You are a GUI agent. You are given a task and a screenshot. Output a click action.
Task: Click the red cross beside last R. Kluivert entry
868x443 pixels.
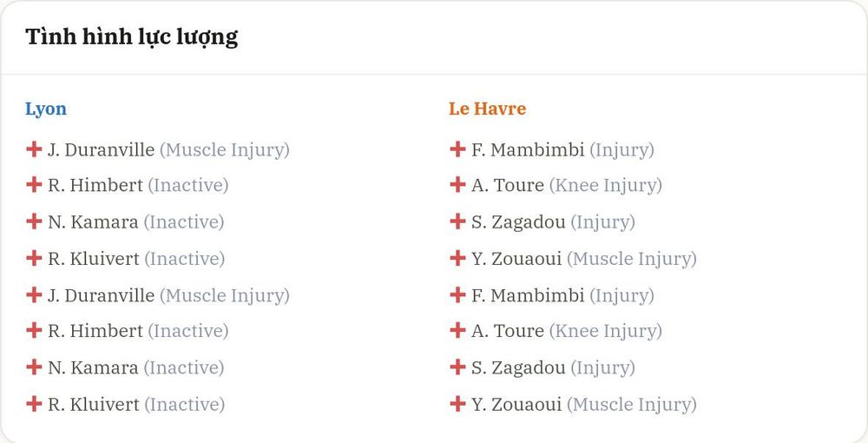tap(34, 404)
